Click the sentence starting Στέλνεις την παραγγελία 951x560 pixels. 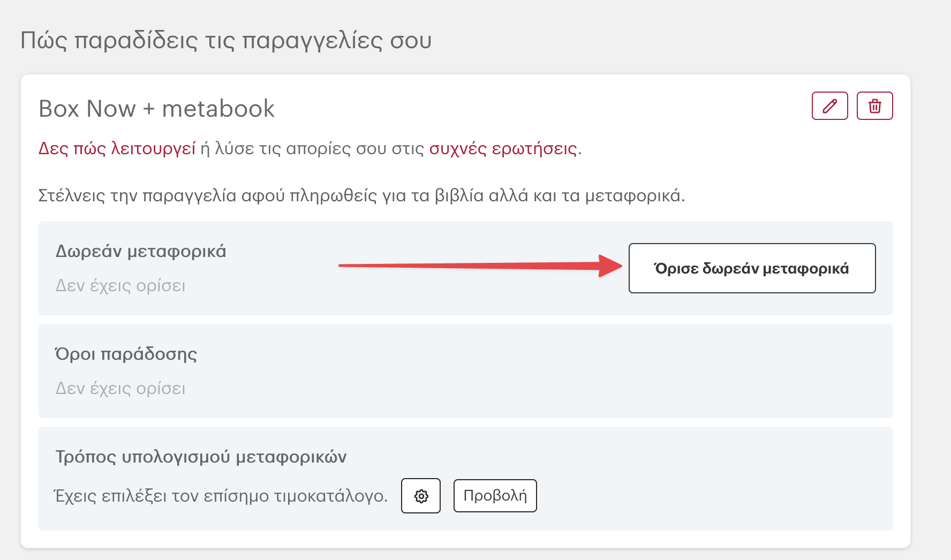[x=361, y=195]
